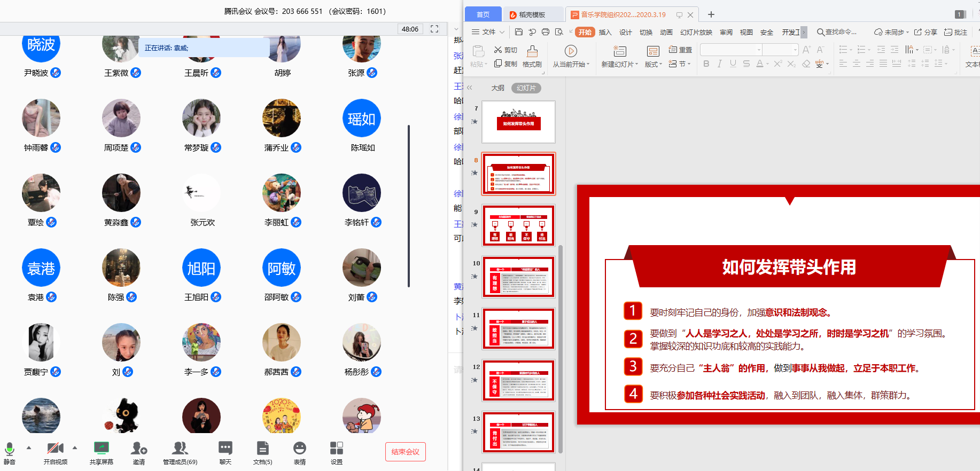Switch to the 大纲 outline tab

coord(497,88)
